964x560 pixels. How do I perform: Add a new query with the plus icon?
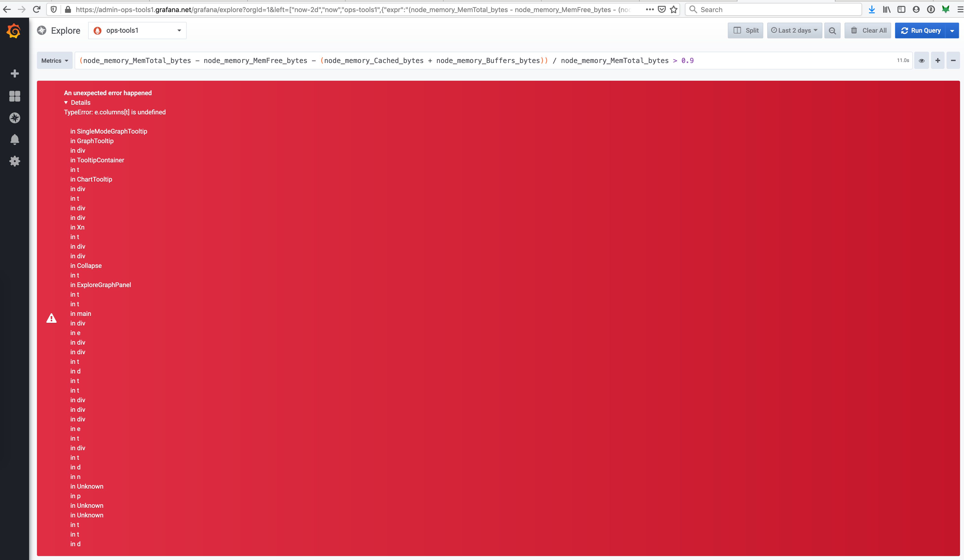click(x=938, y=60)
